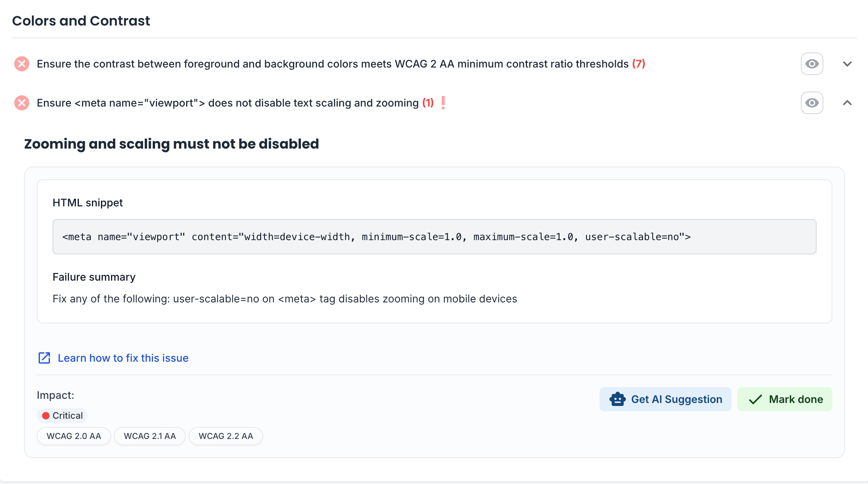Mark the zooming issue as done
868x484 pixels.
click(785, 399)
